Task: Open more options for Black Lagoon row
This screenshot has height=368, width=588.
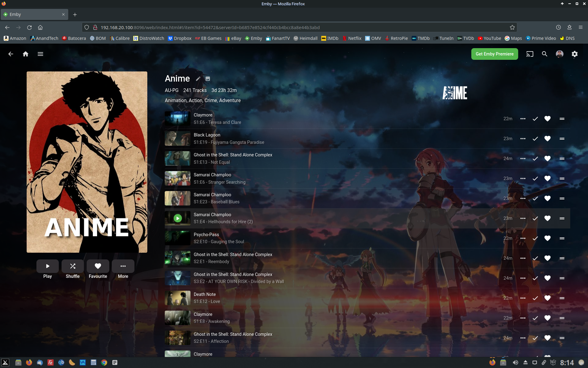Action: click(523, 139)
